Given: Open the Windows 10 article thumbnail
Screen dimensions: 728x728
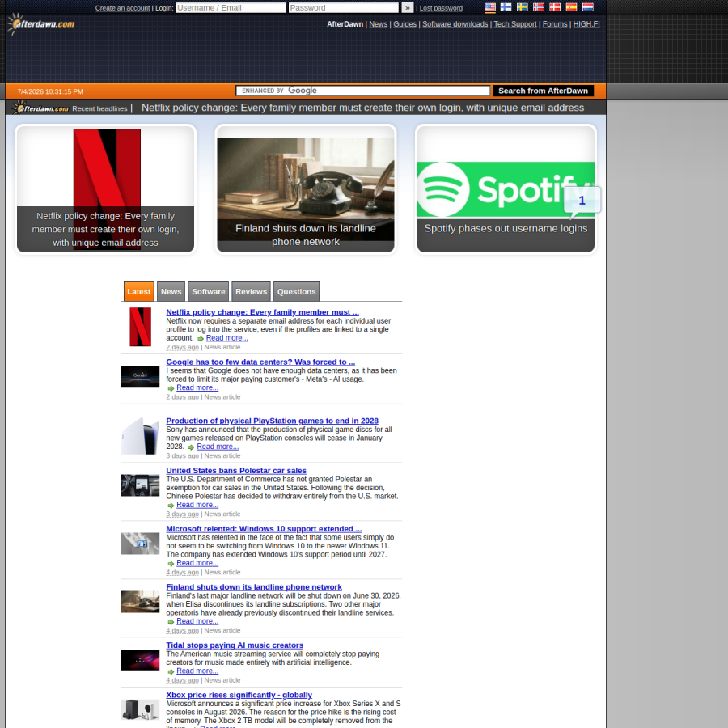Looking at the screenshot, I should [x=140, y=544].
